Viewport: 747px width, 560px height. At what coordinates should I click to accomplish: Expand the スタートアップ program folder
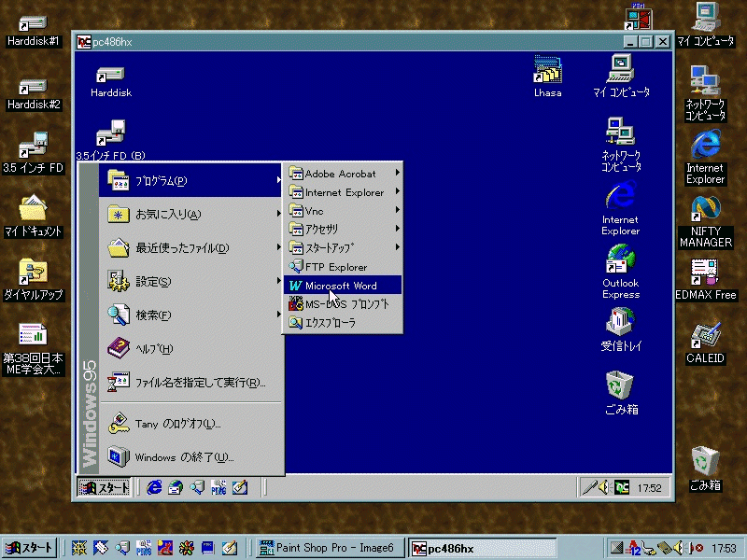(343, 248)
